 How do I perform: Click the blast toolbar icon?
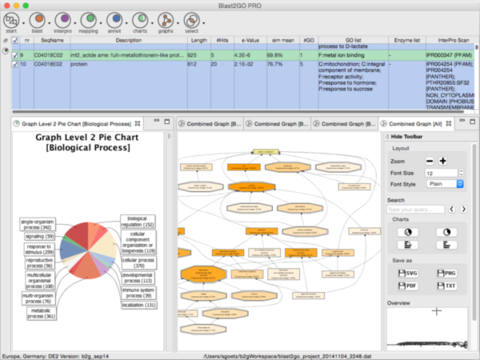(37, 20)
